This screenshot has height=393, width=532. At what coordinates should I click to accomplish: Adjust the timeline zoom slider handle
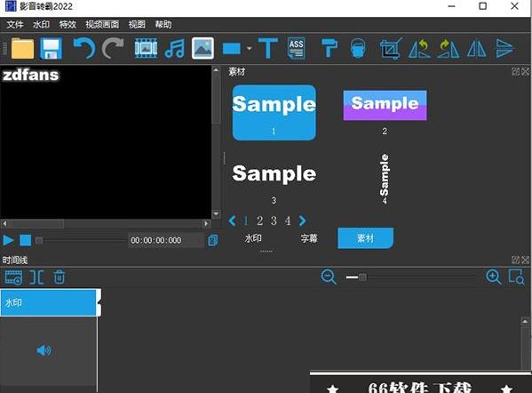(362, 277)
